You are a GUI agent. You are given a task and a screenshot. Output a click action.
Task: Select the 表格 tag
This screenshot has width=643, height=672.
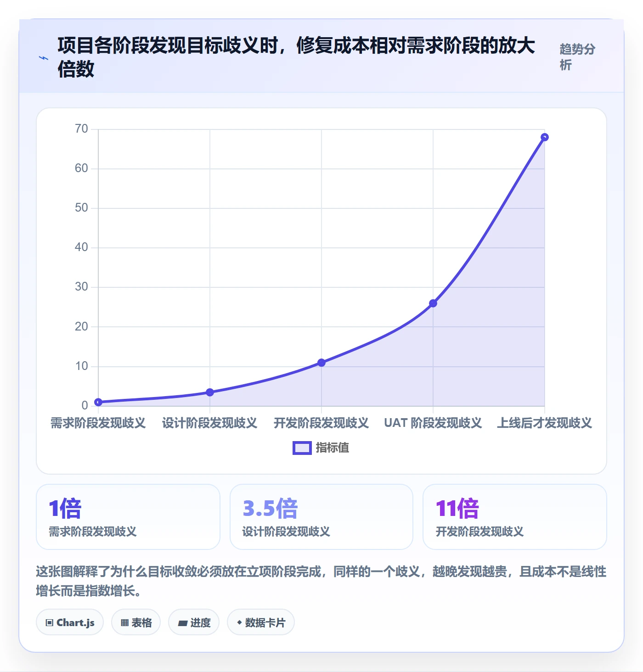pos(136,622)
